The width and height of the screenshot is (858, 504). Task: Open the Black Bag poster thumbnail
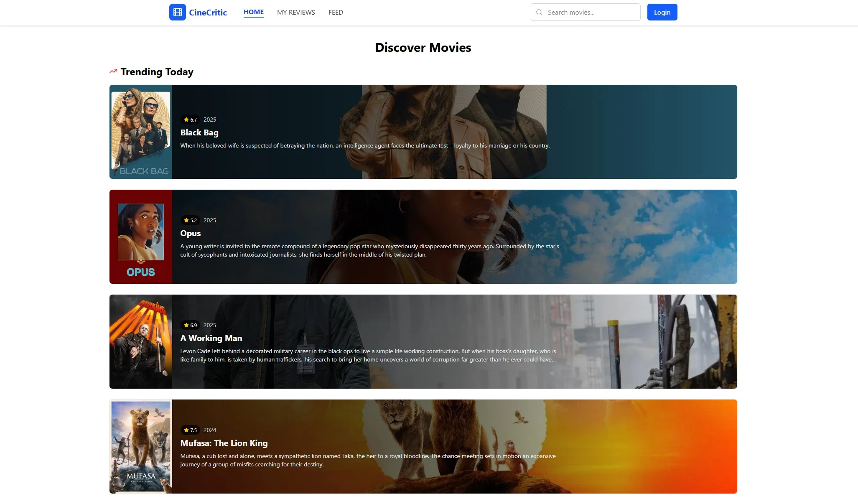point(141,132)
